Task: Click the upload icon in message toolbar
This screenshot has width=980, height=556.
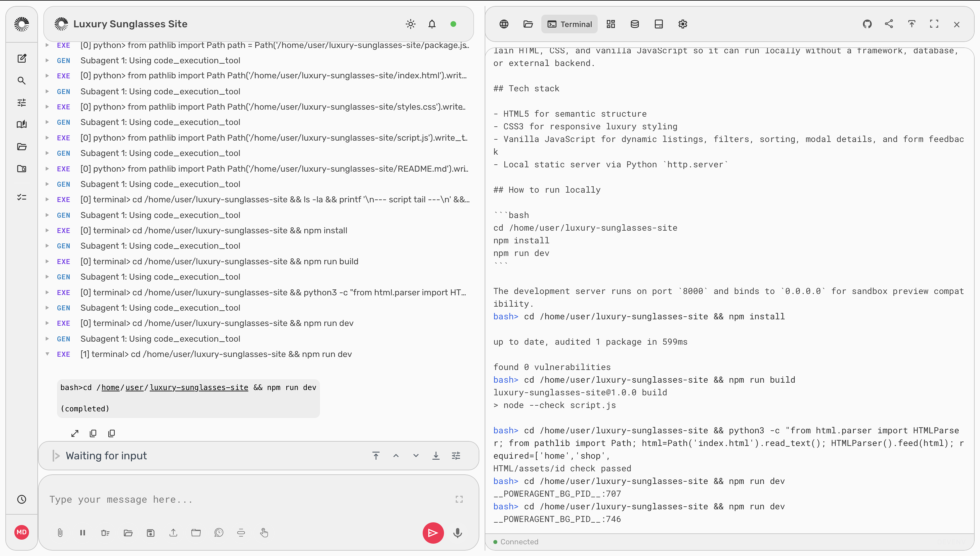Action: (173, 533)
